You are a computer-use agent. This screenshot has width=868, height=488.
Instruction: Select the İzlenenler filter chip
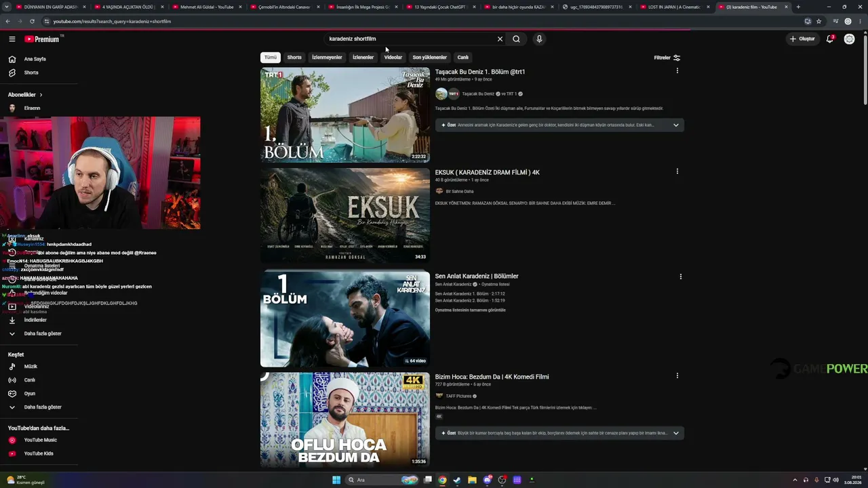click(363, 58)
